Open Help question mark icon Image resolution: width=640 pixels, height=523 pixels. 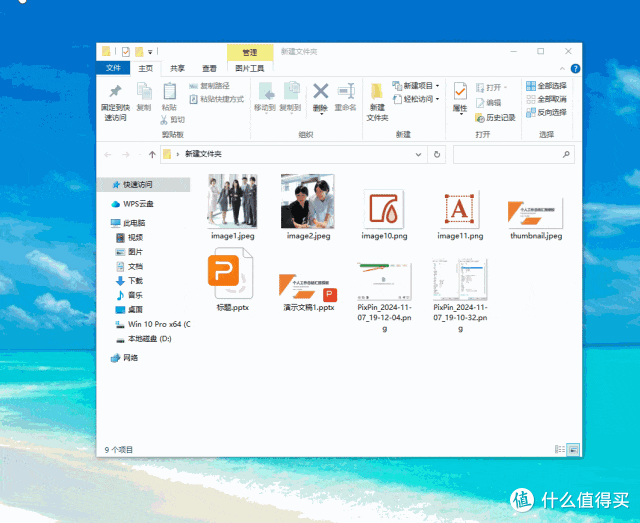(x=575, y=69)
